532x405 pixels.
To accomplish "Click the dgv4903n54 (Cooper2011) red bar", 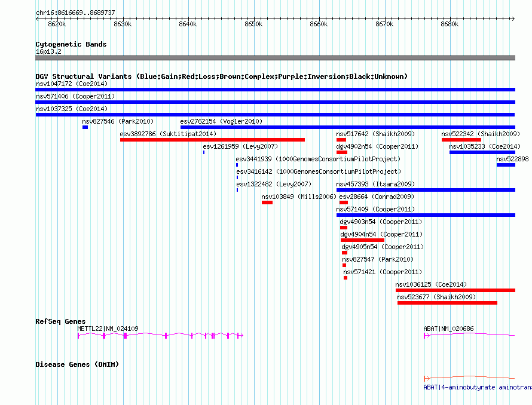I will click(x=344, y=228).
